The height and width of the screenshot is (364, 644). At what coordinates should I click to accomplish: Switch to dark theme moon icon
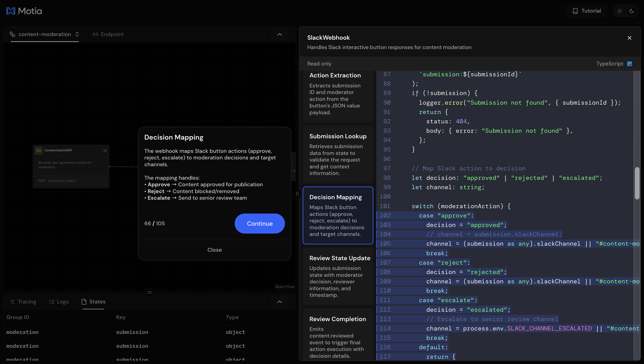(631, 11)
